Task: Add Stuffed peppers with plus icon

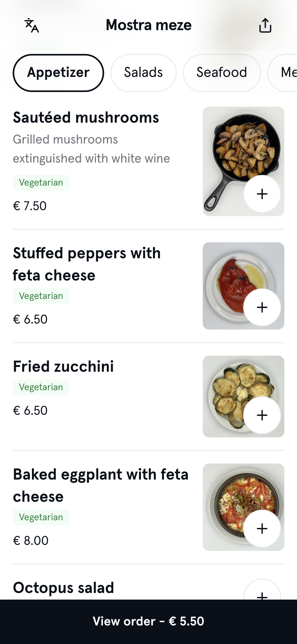Action: [262, 307]
